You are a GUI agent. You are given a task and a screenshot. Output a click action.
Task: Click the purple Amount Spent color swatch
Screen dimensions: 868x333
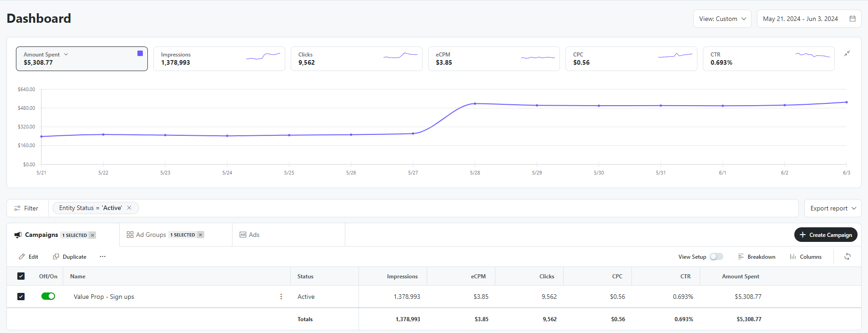click(x=140, y=53)
